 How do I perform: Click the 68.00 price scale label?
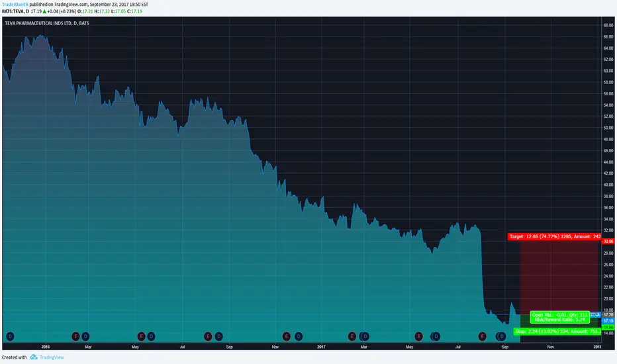608,25
